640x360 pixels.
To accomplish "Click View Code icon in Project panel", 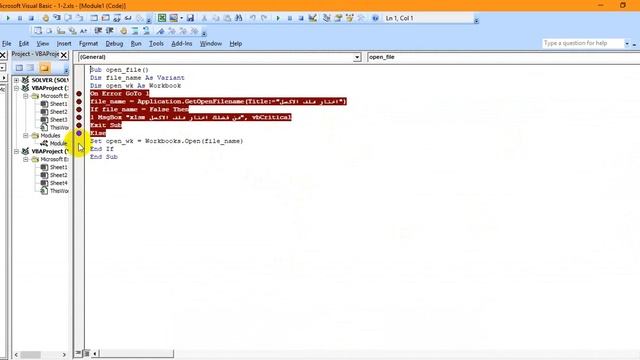I will [19, 68].
